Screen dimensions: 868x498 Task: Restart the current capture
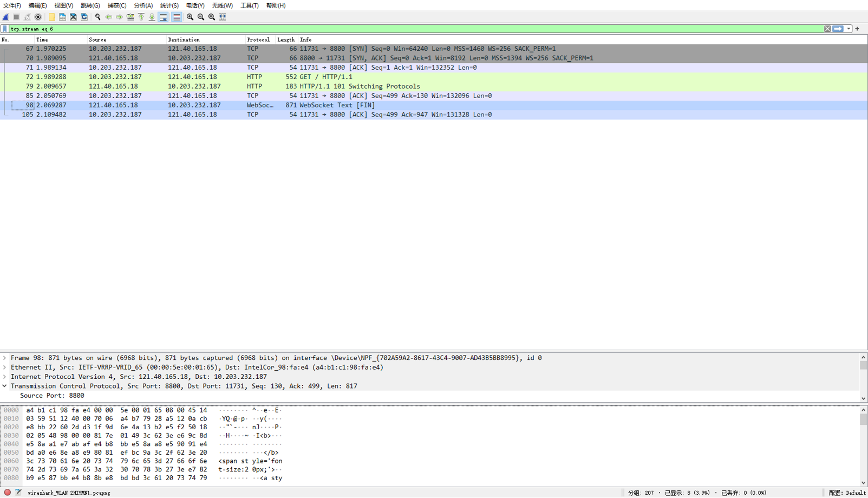[x=27, y=17]
